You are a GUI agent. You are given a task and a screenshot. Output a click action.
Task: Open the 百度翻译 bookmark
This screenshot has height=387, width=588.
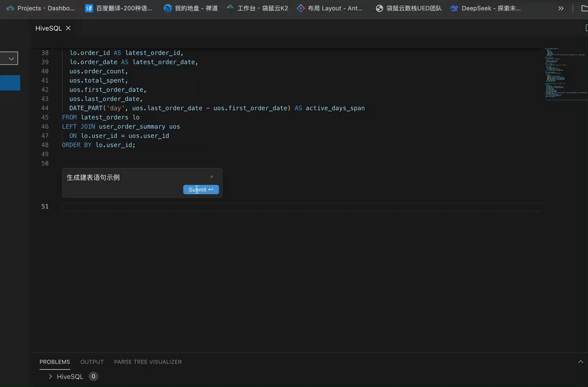pos(119,8)
